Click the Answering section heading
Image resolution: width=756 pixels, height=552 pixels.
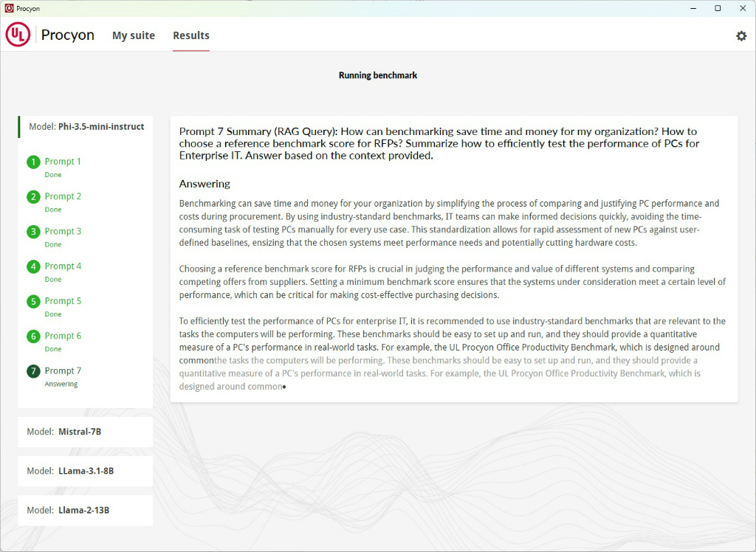pos(205,184)
